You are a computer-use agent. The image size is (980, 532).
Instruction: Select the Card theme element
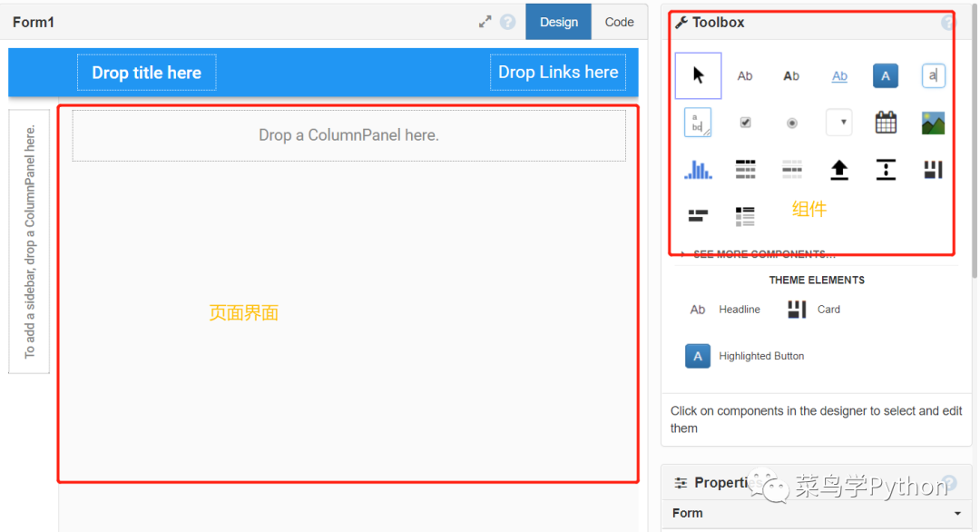[x=813, y=310]
